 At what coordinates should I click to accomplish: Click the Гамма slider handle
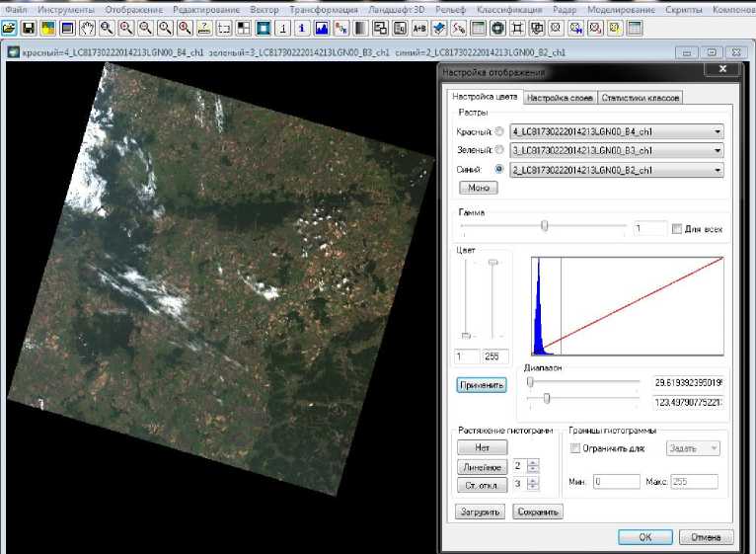pos(545,226)
